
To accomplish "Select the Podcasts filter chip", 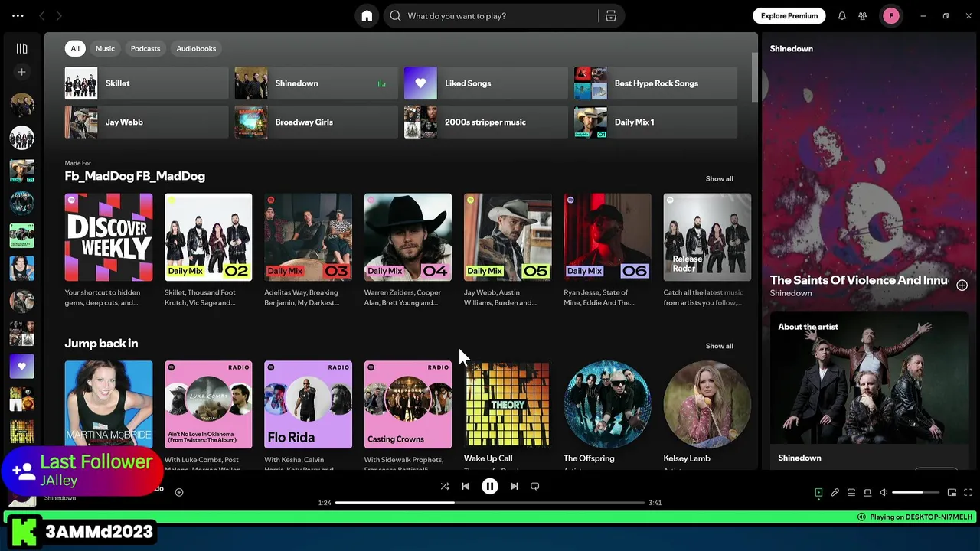I will point(145,48).
